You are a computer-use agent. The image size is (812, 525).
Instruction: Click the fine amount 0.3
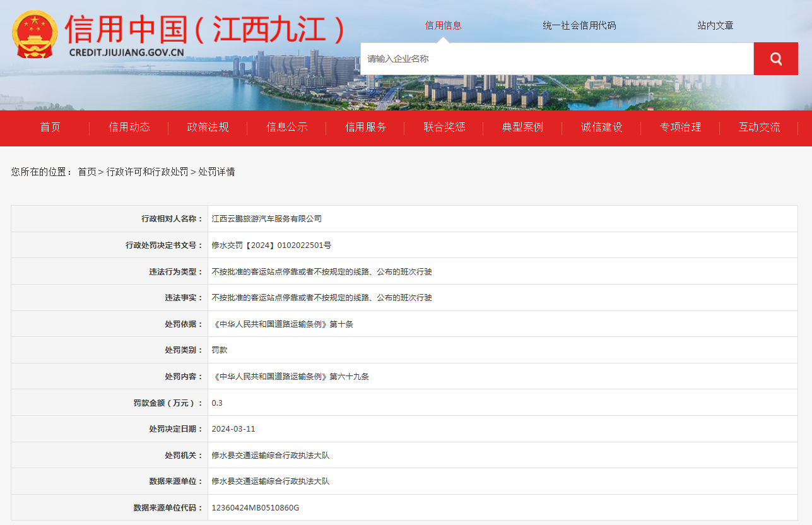[x=217, y=403]
